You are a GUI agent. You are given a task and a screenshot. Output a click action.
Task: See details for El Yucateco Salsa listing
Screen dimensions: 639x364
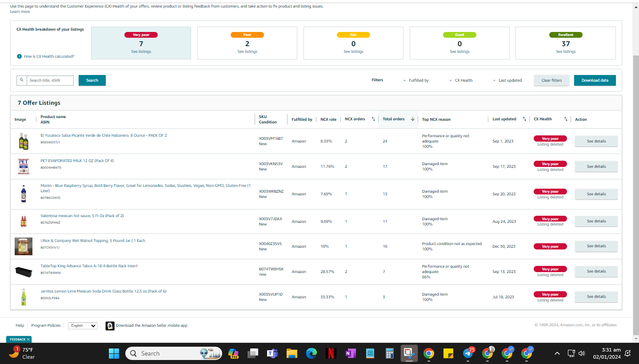point(596,141)
